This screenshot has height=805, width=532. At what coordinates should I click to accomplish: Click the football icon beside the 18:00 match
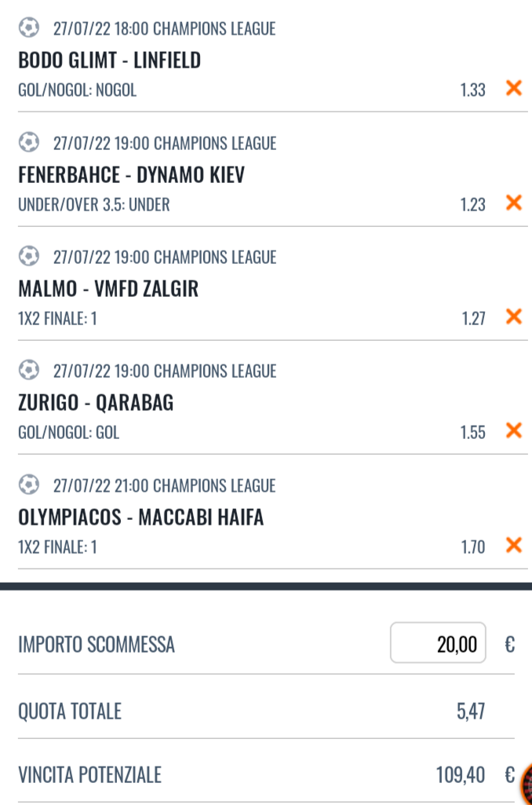coord(29,27)
